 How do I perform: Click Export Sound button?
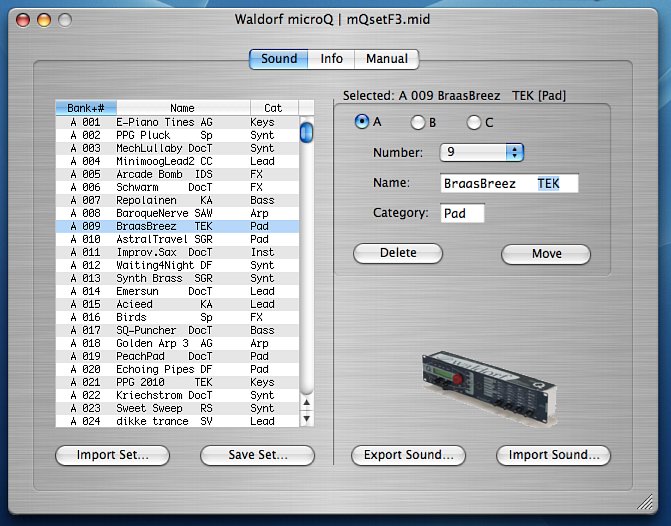coord(408,455)
